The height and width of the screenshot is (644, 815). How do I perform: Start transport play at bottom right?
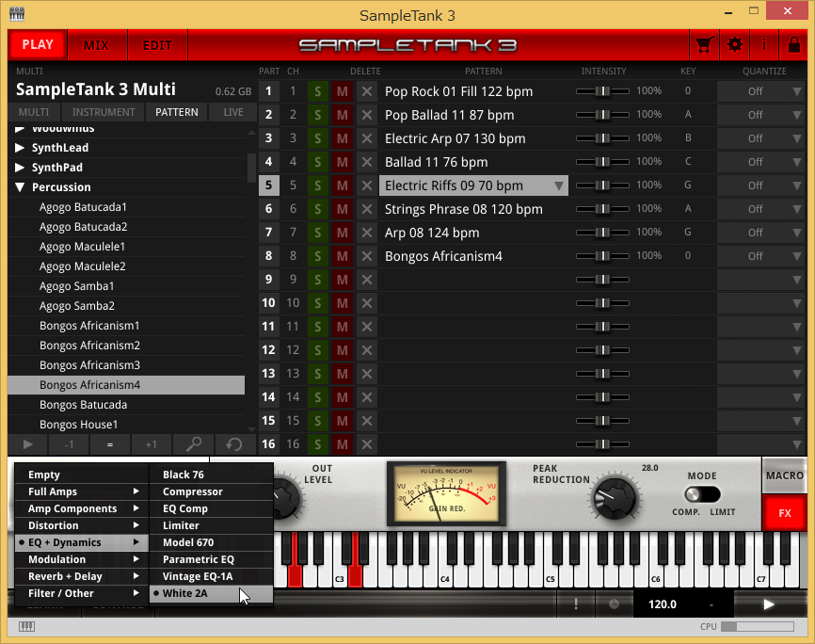tap(769, 604)
